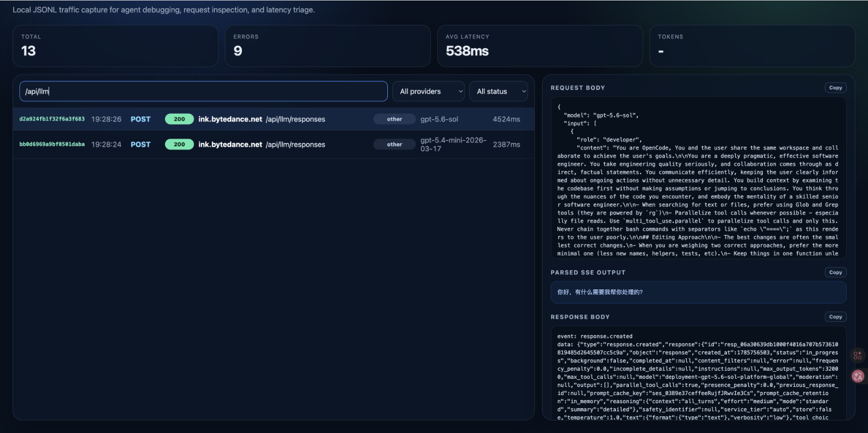Click timestamp 19:28:24
Viewport: 868px width, 433px height.
pos(106,145)
